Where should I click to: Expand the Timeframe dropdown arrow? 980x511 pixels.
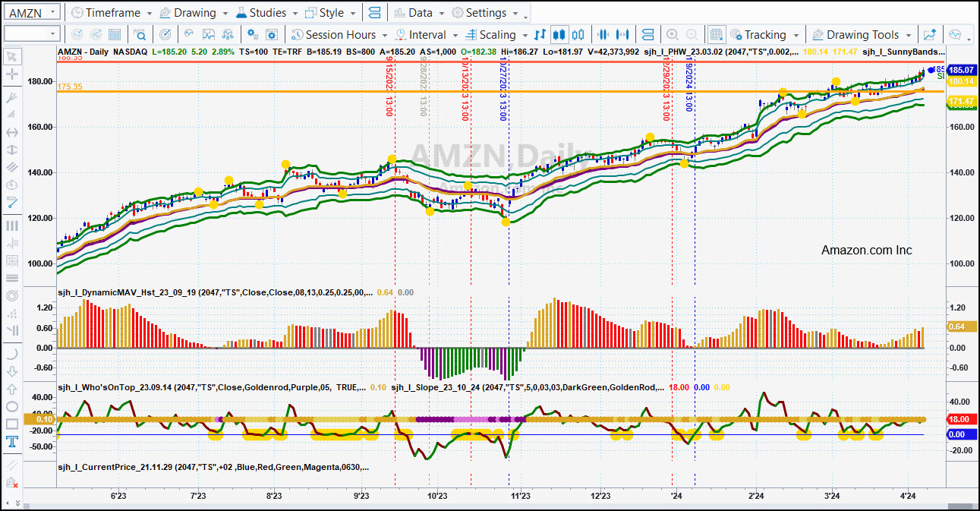(148, 14)
